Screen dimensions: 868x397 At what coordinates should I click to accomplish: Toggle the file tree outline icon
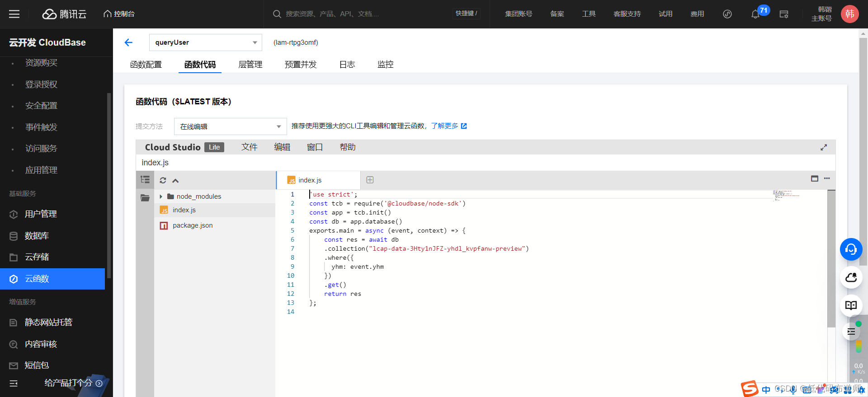[x=145, y=180]
